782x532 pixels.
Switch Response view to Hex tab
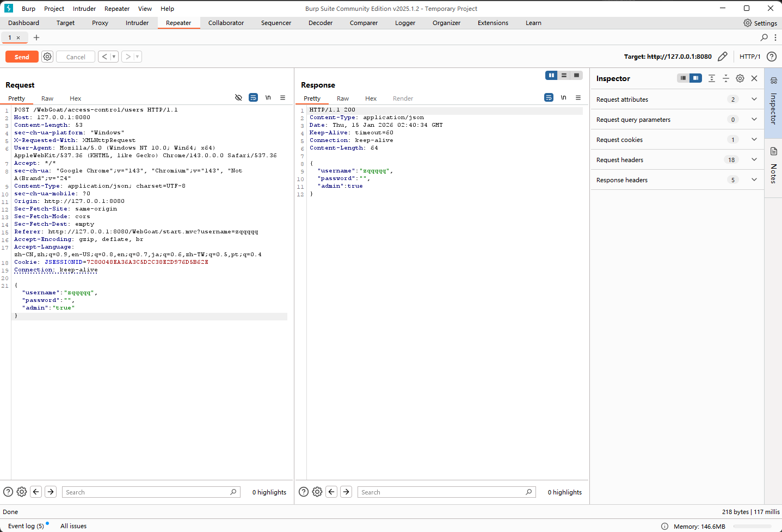coord(371,98)
